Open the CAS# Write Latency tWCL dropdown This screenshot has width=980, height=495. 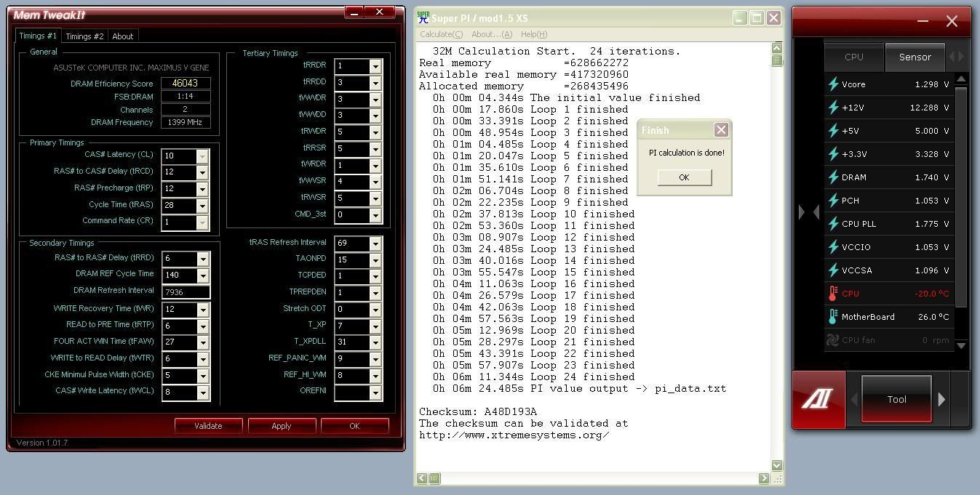(202, 393)
